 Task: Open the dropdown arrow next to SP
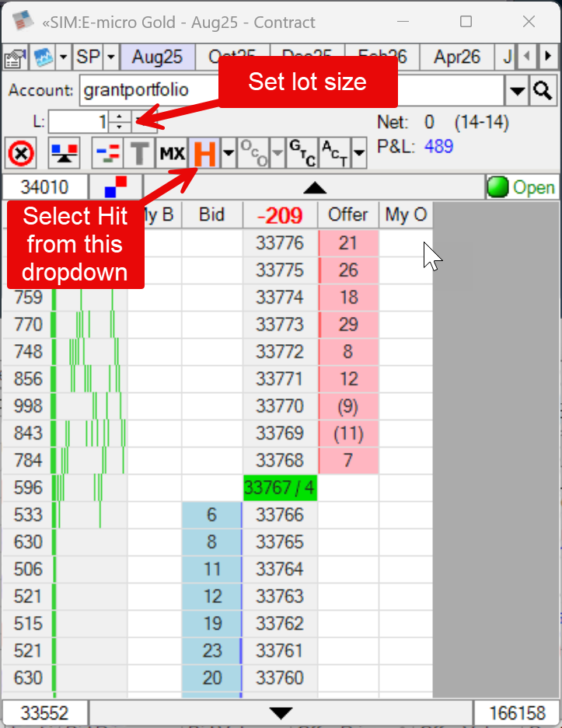[110, 57]
